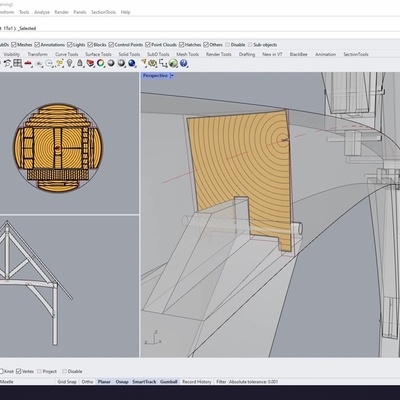Open the color wheel icon in toolbar
The width and height of the screenshot is (400, 400).
click(100, 63)
